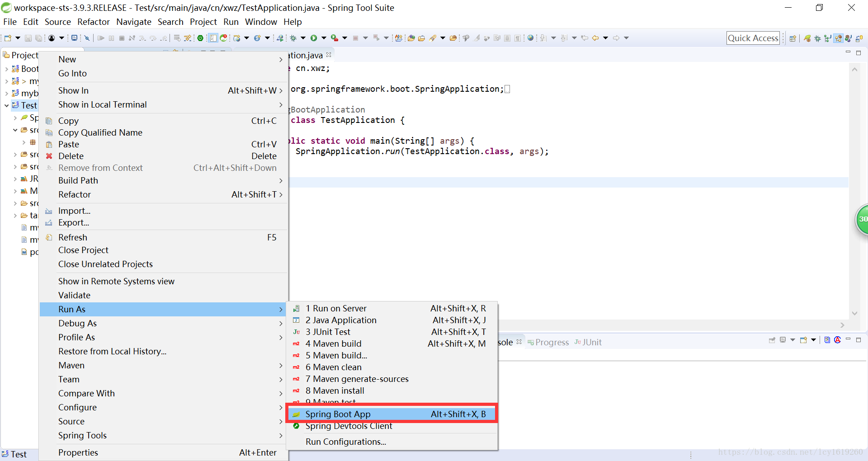Click Debug As in context menu
Image resolution: width=868 pixels, height=461 pixels.
click(164, 323)
